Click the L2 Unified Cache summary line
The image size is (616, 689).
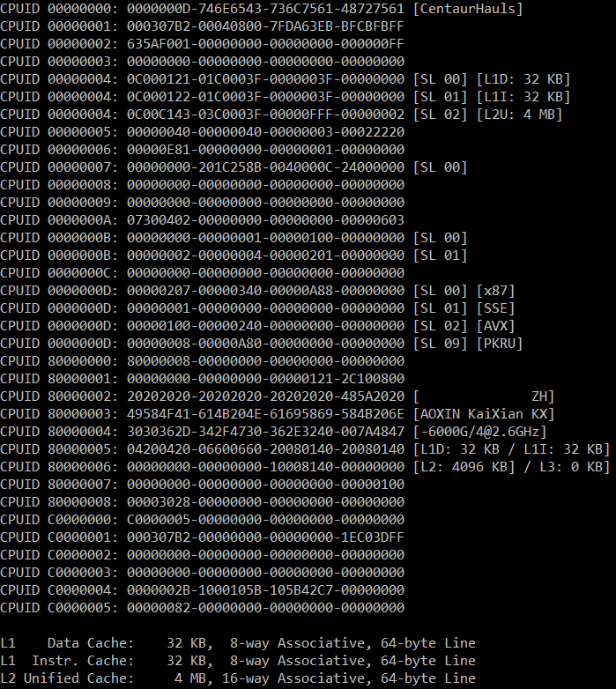[x=238, y=678]
